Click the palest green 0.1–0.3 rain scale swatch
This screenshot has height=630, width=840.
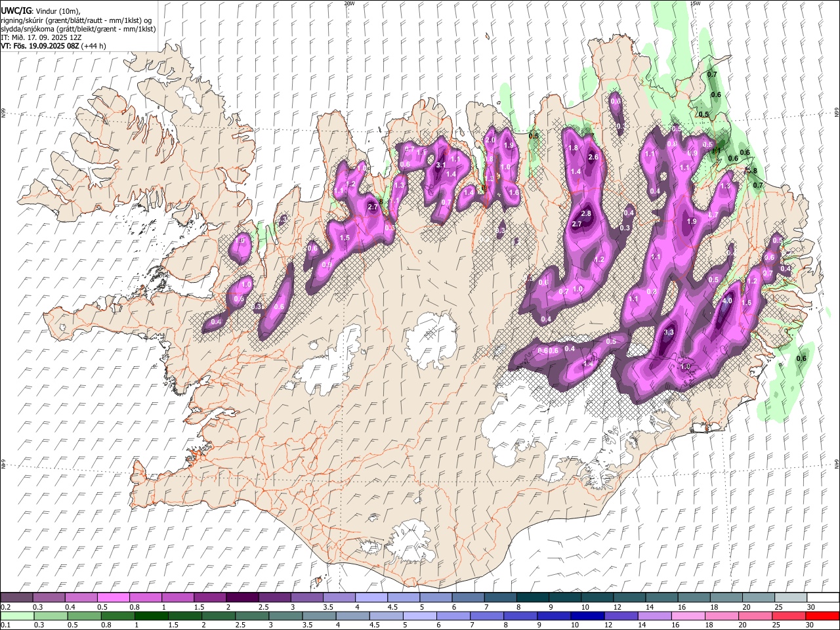(17, 616)
